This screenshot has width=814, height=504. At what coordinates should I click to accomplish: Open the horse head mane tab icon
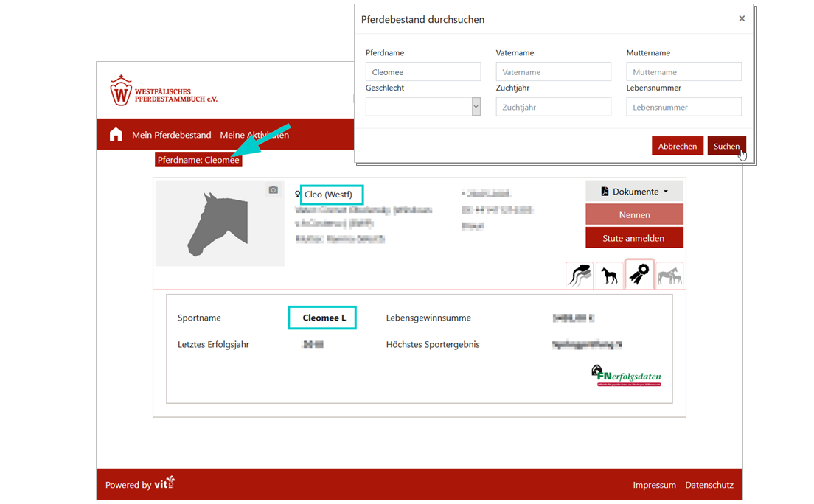[x=580, y=275]
